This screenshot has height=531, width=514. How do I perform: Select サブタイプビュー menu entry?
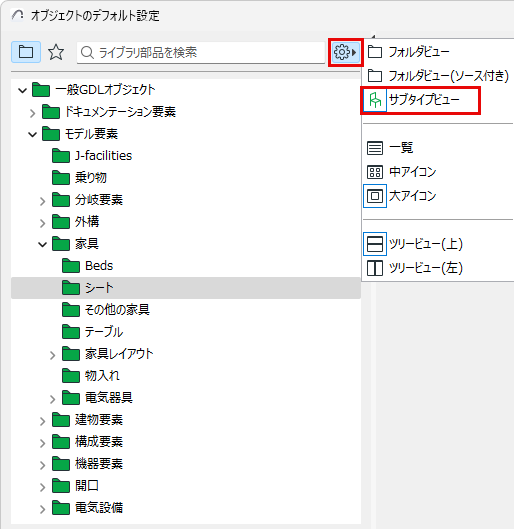(x=421, y=100)
